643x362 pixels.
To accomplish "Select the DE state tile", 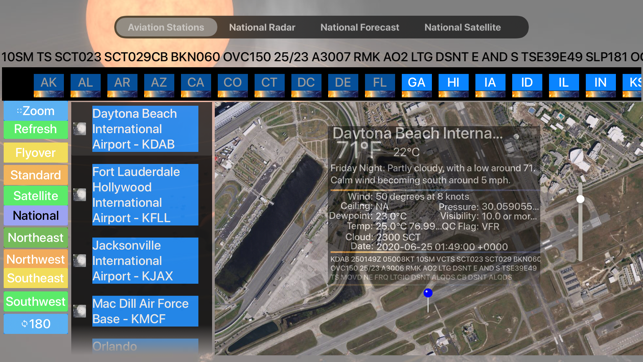I will click(x=343, y=85).
